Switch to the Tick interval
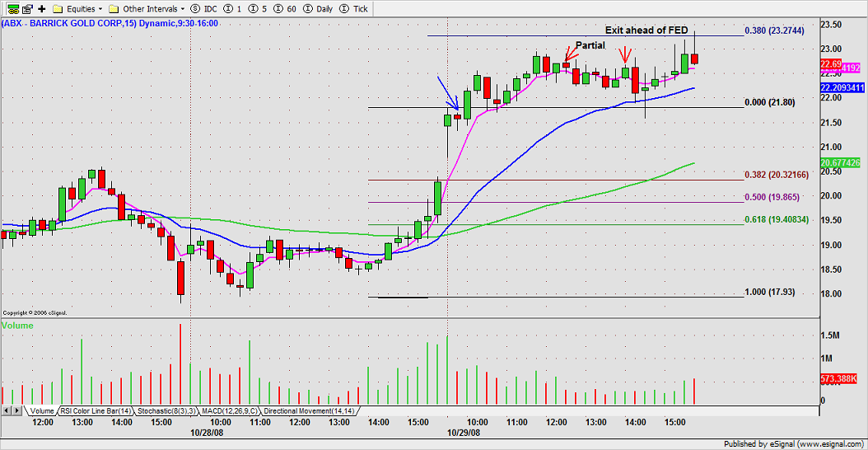The image size is (868, 450). [352, 9]
